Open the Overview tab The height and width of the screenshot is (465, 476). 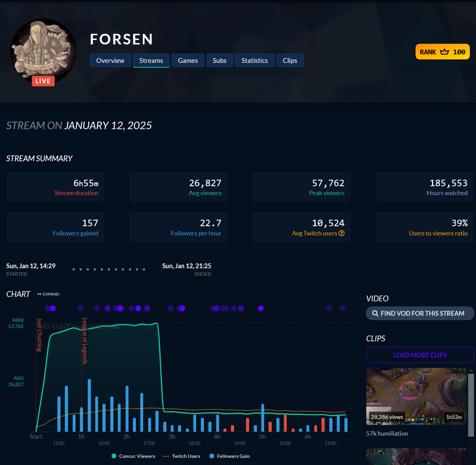tap(110, 60)
